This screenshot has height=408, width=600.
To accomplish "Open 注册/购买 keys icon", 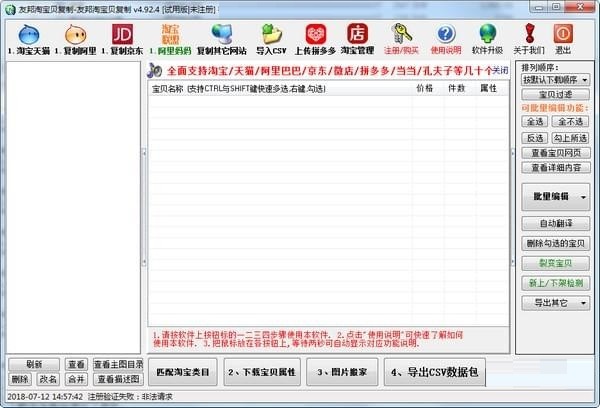I will [401, 39].
